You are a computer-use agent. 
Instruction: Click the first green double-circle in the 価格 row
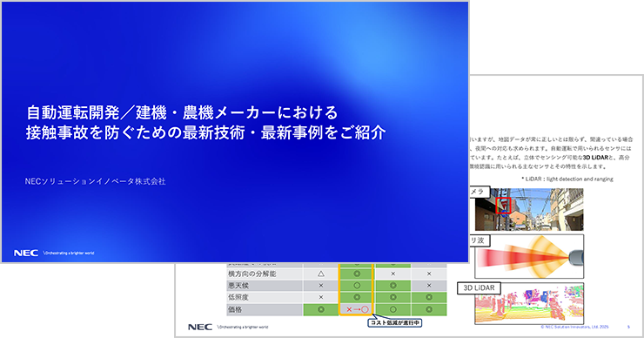click(x=321, y=309)
